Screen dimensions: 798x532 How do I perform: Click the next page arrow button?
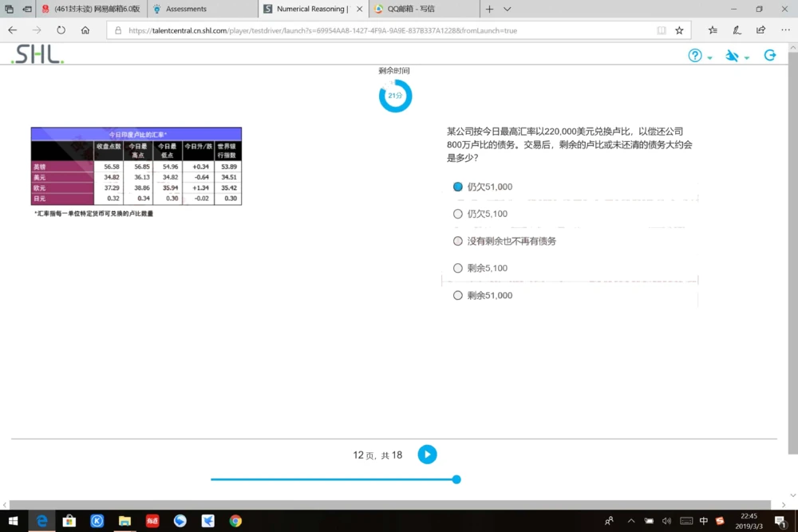(427, 455)
